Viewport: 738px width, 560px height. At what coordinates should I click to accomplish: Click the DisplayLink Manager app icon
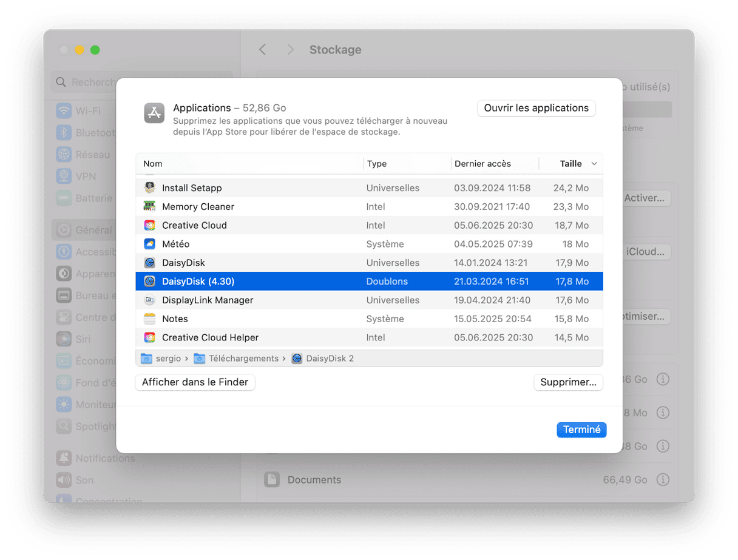(x=149, y=300)
